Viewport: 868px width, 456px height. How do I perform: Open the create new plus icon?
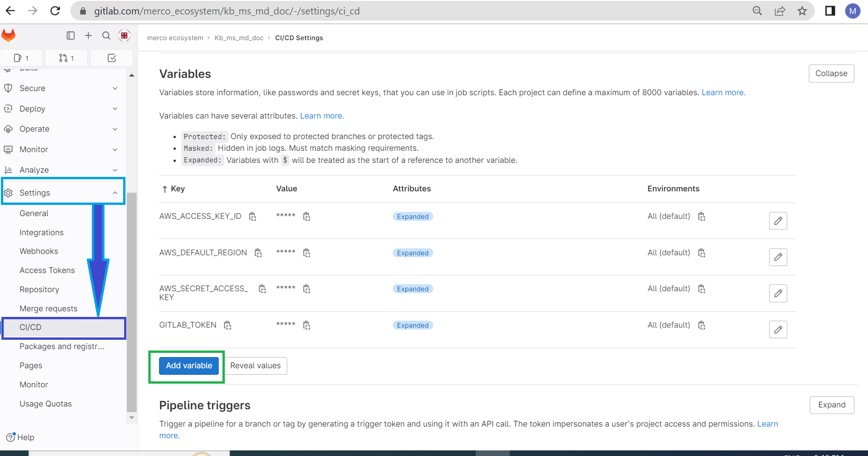pos(88,35)
